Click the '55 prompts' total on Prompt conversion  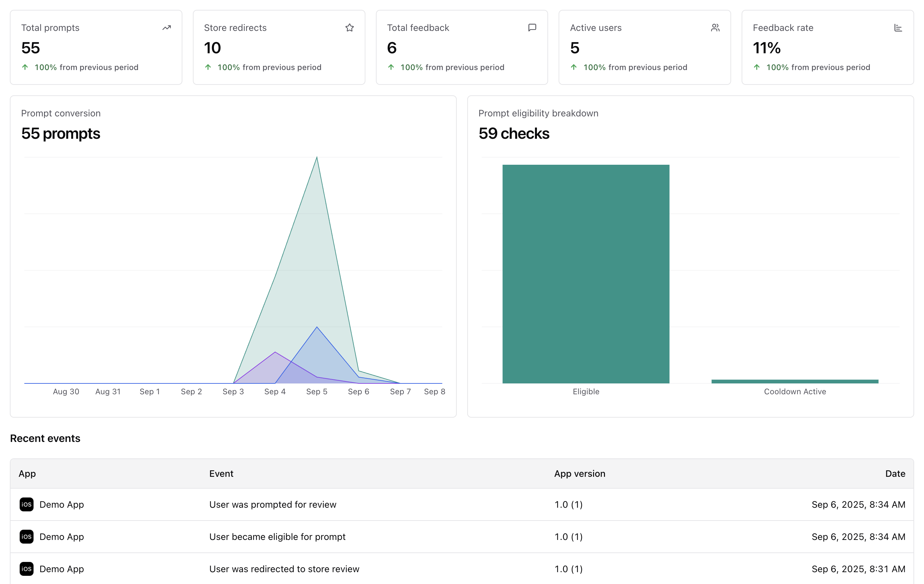61,133
